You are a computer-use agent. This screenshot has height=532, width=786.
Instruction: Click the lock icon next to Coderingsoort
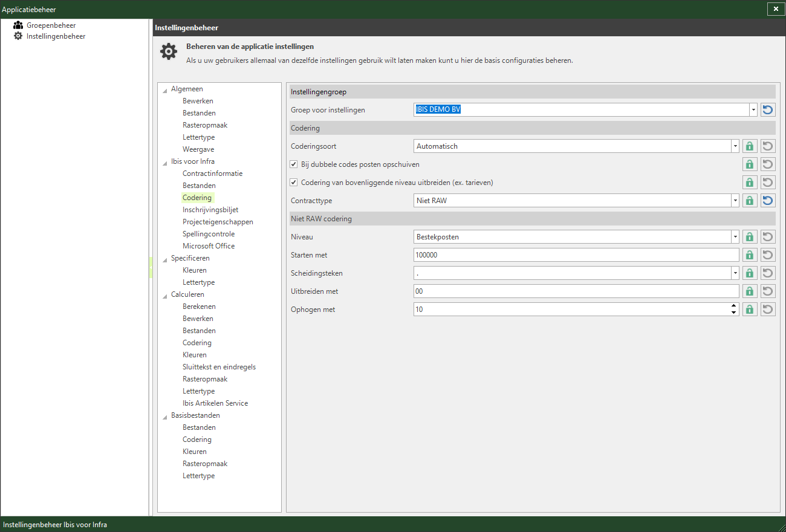750,146
